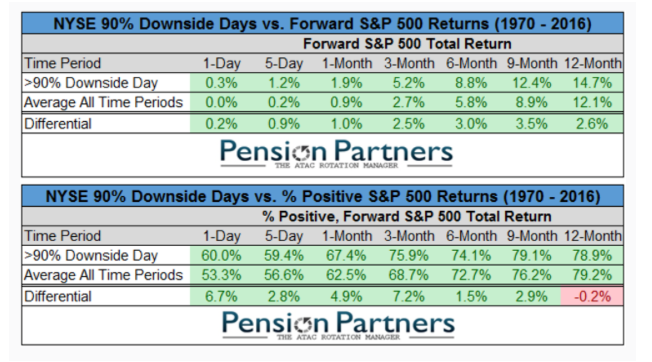Select the 8.8% six-month return cell
The height and width of the screenshot is (362, 652).
click(471, 83)
